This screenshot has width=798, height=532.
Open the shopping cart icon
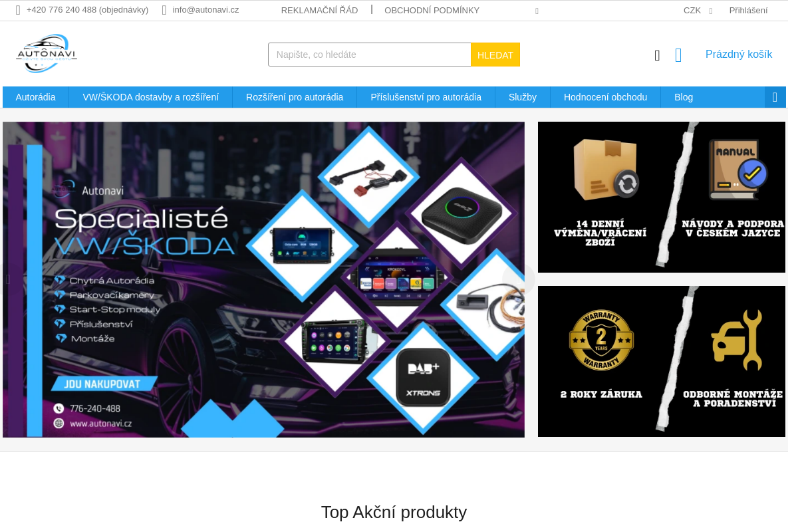678,55
